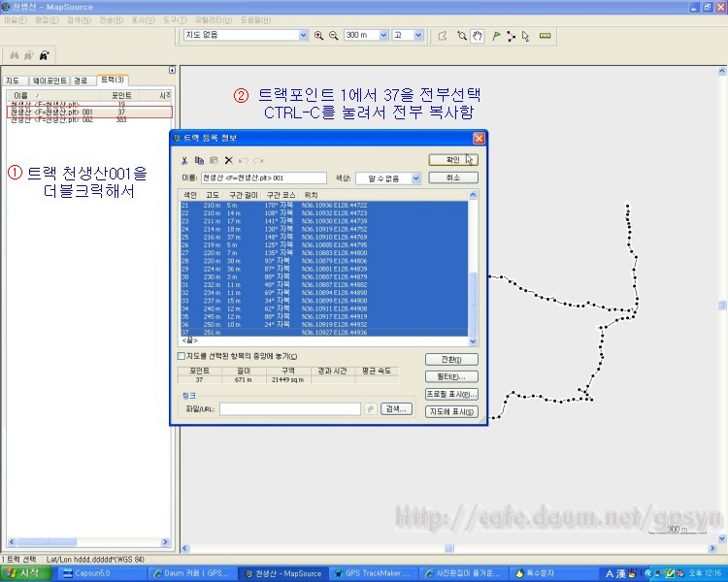Select track row '천생산 <F=천생산.plt> 001'
Viewport: 728px width, 582px height.
89,112
